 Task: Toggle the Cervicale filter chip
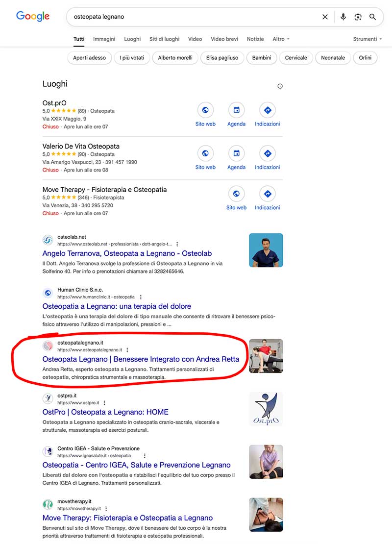(296, 58)
